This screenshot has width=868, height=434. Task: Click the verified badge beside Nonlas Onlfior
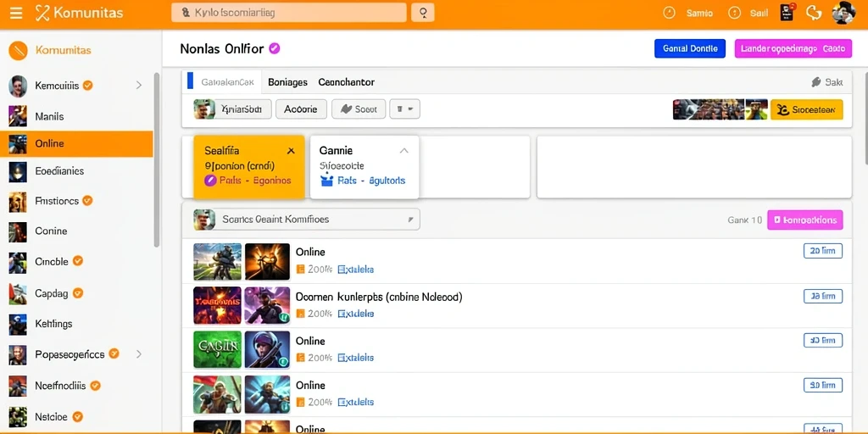coord(274,48)
